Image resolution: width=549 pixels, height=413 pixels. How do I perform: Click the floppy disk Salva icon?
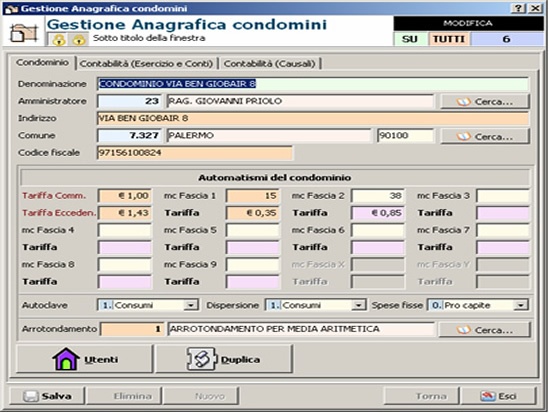tap(30, 396)
